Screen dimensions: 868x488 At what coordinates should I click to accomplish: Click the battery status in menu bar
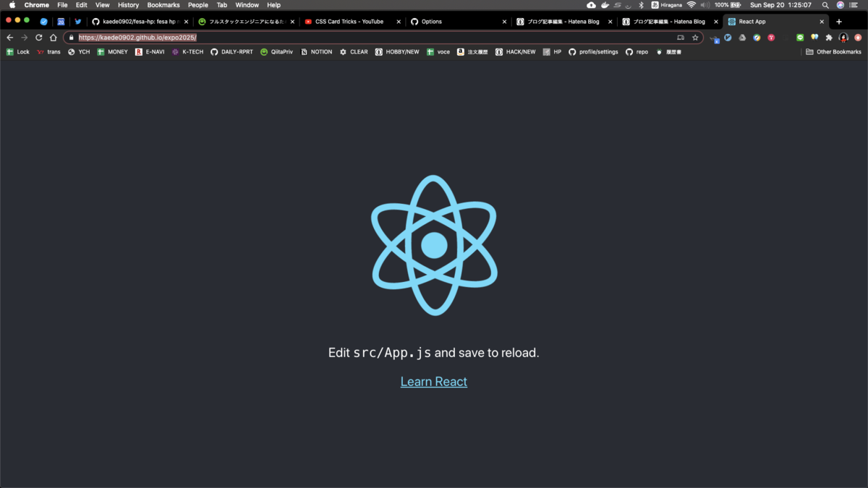click(x=728, y=5)
